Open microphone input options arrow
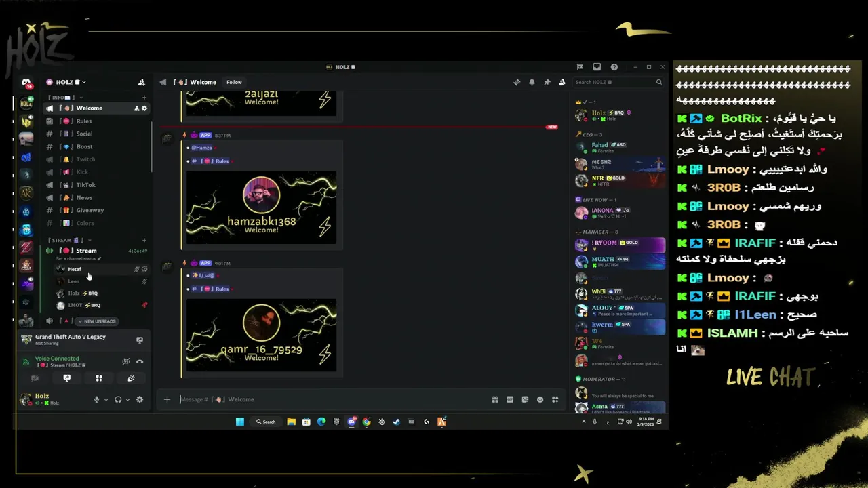The width and height of the screenshot is (868, 488). point(106,400)
